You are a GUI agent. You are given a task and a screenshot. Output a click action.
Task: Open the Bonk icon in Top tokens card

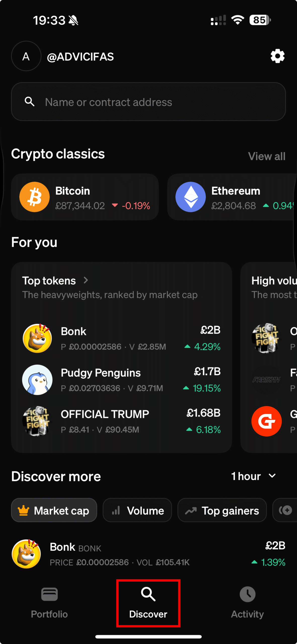(37, 338)
